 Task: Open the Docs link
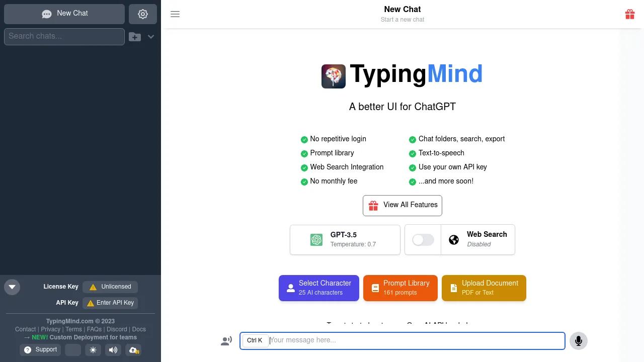[139, 329]
